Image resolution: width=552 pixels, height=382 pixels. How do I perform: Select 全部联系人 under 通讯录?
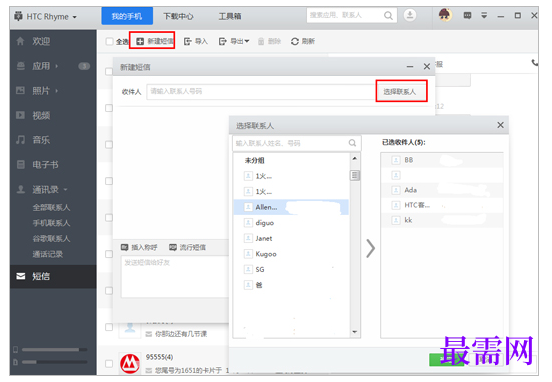click(x=51, y=207)
